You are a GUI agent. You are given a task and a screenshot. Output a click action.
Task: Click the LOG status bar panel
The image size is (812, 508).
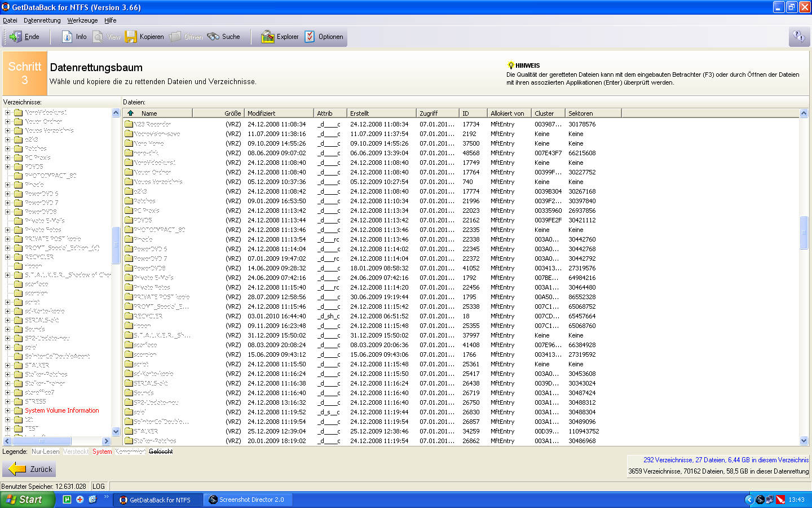(99, 486)
